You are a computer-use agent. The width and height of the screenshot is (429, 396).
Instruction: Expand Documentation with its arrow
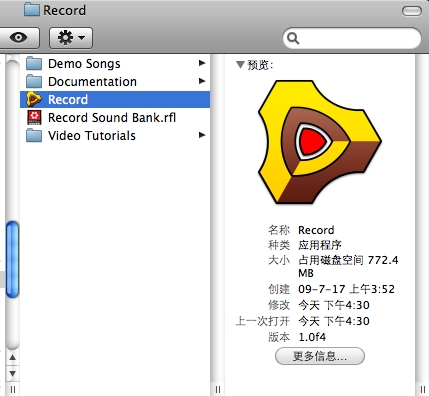click(x=202, y=81)
